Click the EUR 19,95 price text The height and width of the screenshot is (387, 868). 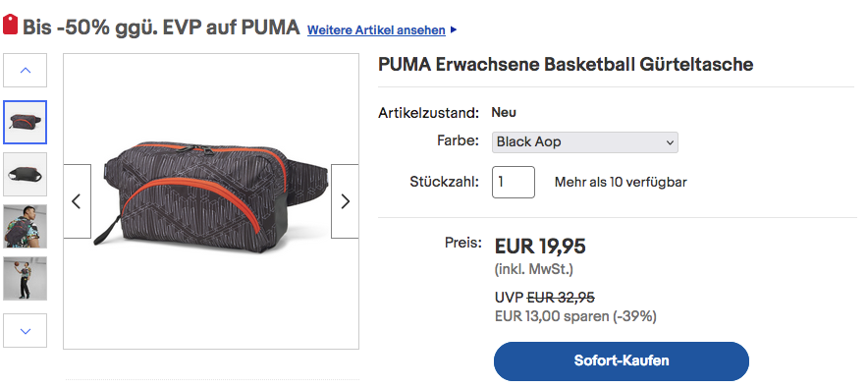click(540, 247)
